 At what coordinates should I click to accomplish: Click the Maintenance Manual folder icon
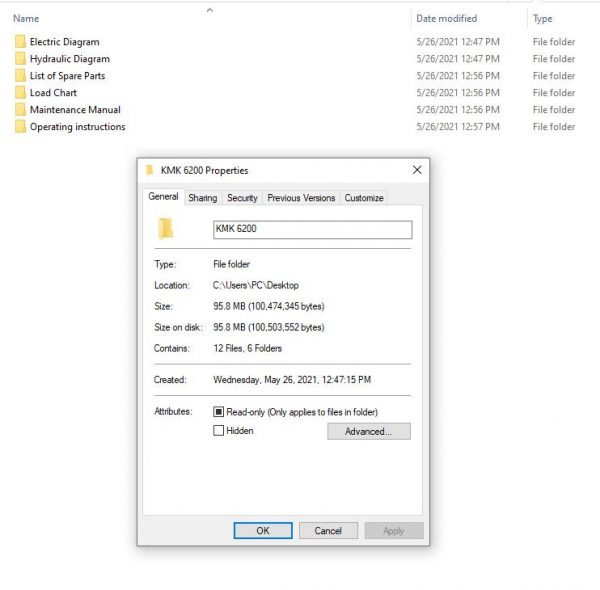(x=20, y=110)
